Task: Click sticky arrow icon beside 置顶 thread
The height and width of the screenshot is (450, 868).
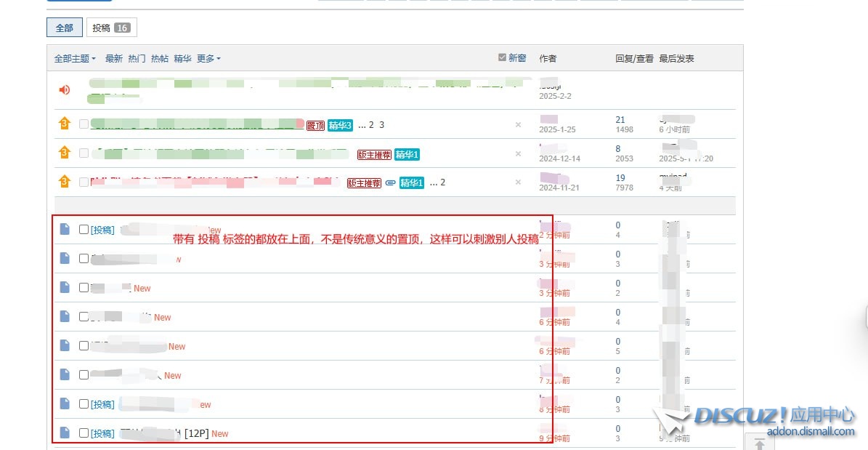Action: (x=65, y=124)
